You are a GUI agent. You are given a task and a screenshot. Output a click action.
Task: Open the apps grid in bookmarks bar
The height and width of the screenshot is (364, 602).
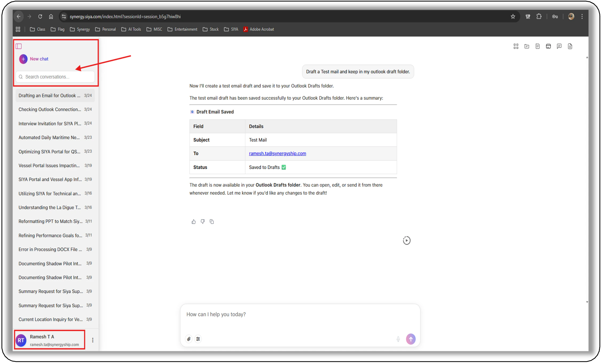tap(18, 29)
